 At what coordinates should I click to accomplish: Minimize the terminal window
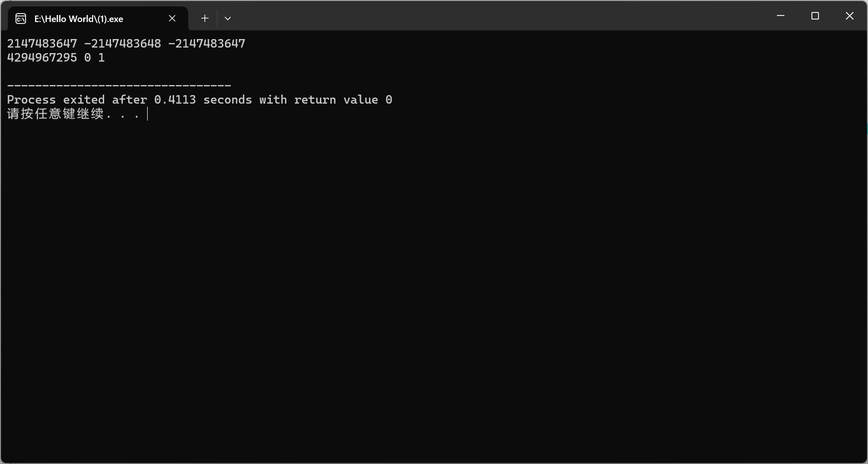(780, 16)
